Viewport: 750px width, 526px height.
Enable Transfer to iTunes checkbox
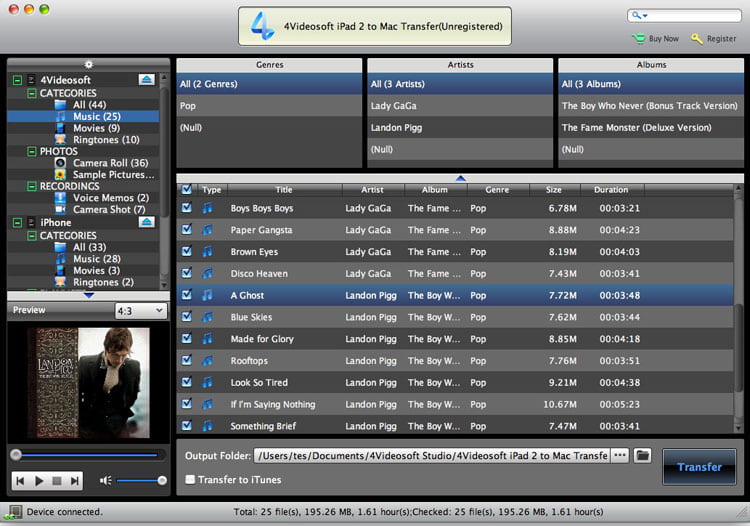(x=190, y=480)
